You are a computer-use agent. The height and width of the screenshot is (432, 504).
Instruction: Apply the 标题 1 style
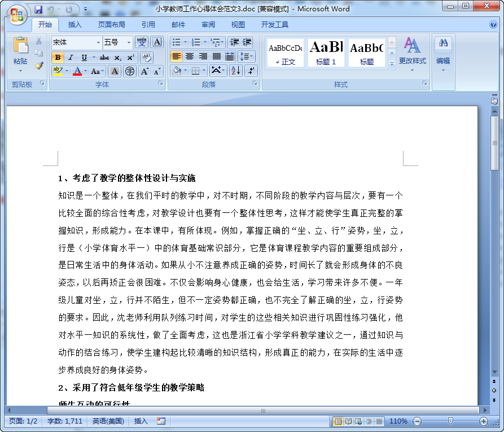(326, 53)
